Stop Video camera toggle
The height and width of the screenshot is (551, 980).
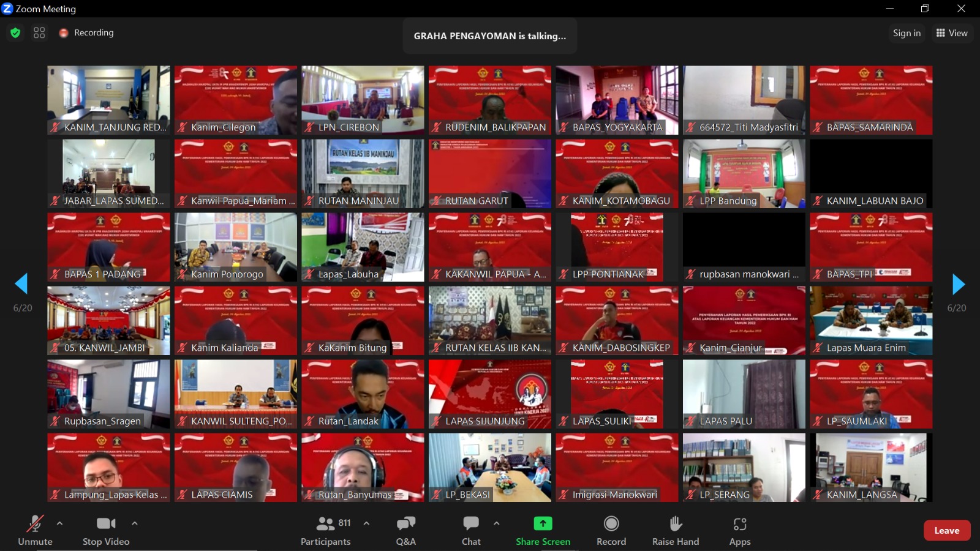[x=106, y=524]
